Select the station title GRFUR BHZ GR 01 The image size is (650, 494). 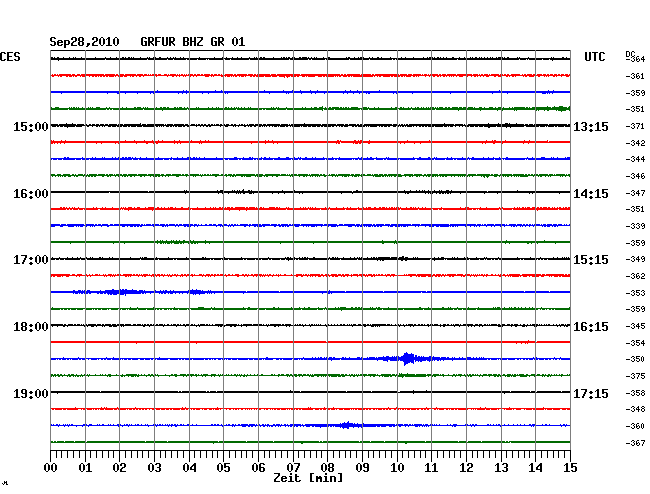click(193, 42)
